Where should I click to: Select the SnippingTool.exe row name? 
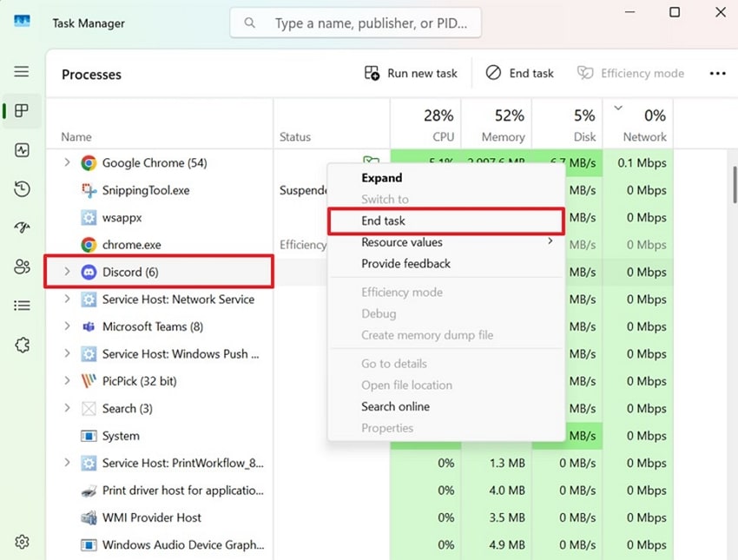tap(146, 190)
